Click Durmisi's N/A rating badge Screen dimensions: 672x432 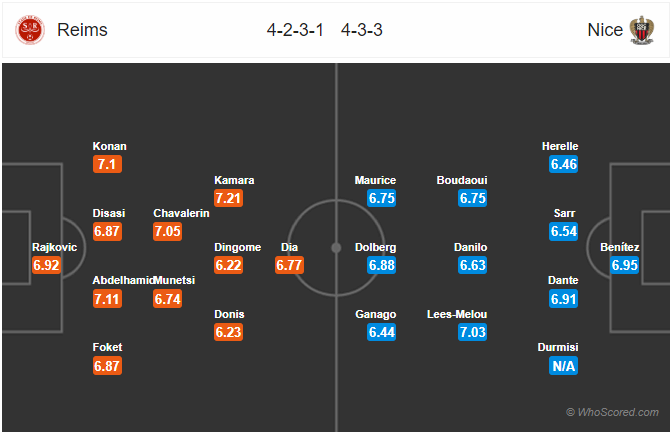pos(563,366)
